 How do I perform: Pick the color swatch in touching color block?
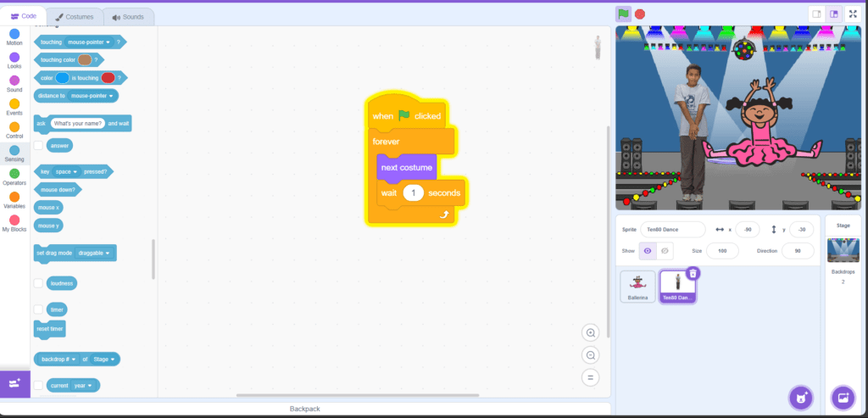(x=85, y=59)
